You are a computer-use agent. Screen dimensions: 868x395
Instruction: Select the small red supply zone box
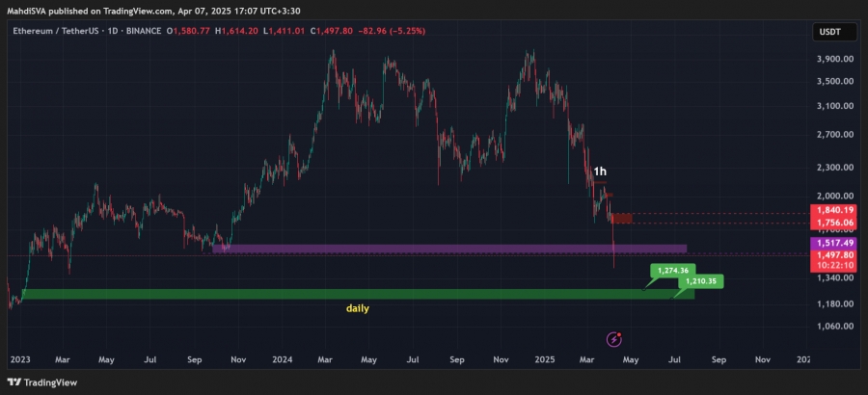[x=621, y=218]
